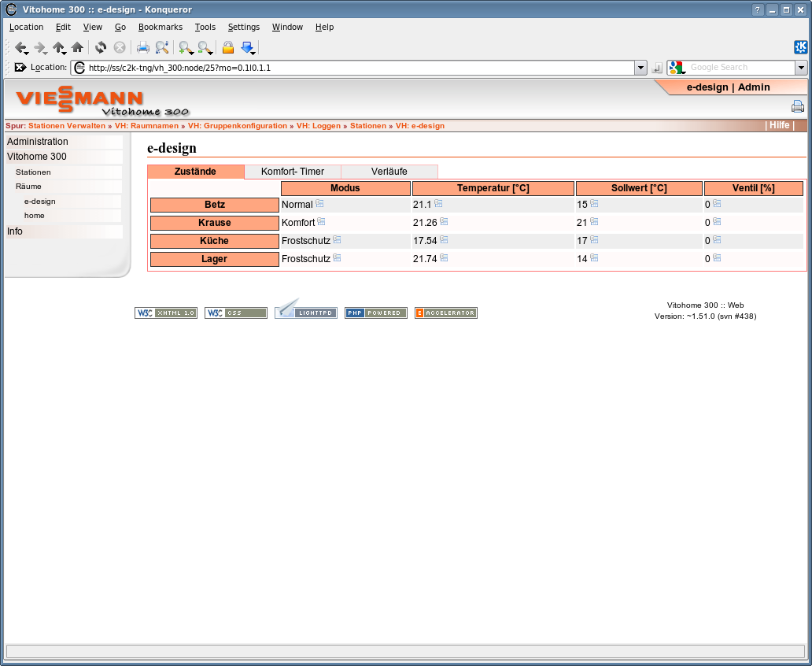Open the Google Search engine dropdown arrow

point(801,68)
